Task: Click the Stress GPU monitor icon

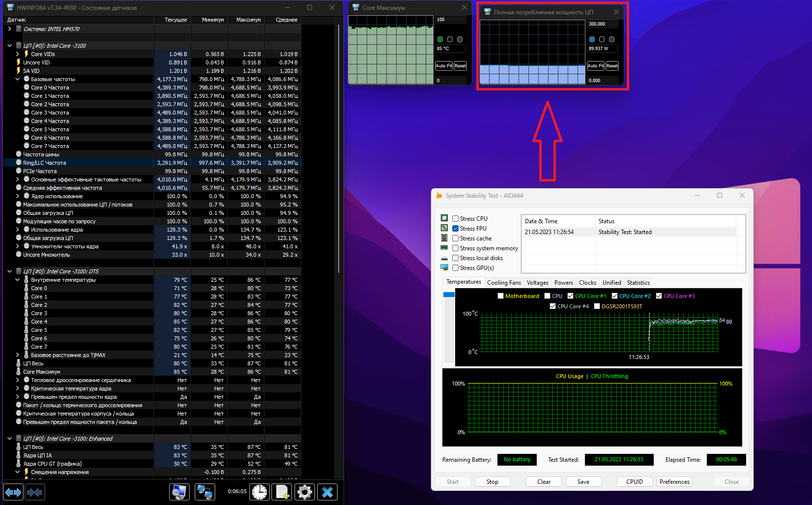Action: coord(444,267)
